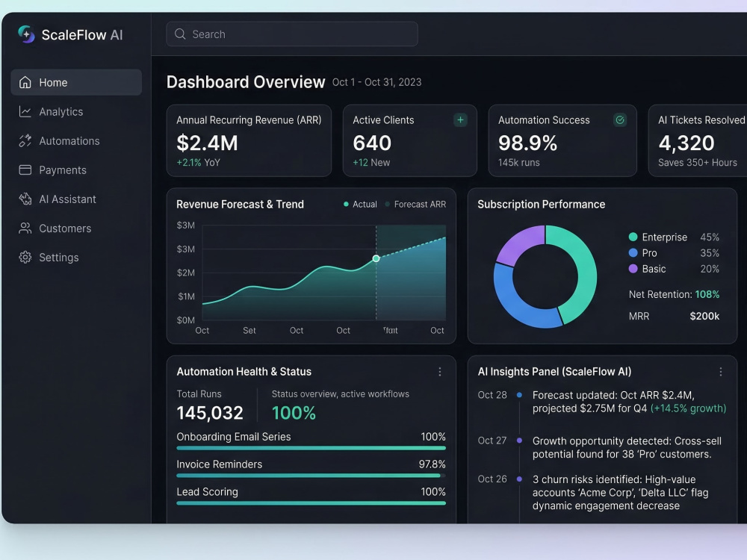Image resolution: width=747 pixels, height=560 pixels.
Task: Click the +2.1% YoY label
Action: [x=198, y=162]
